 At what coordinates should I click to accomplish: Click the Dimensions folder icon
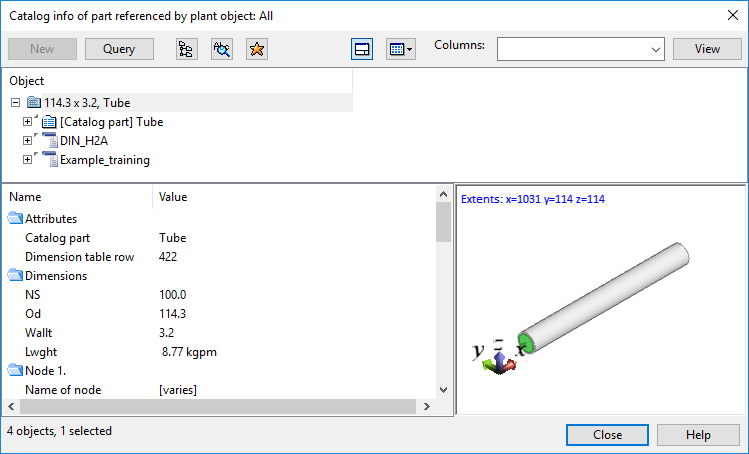coord(15,276)
